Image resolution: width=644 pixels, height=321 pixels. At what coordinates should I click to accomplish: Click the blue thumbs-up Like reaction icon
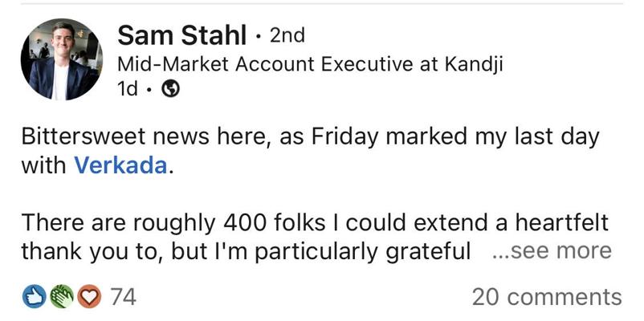pyautogui.click(x=33, y=297)
